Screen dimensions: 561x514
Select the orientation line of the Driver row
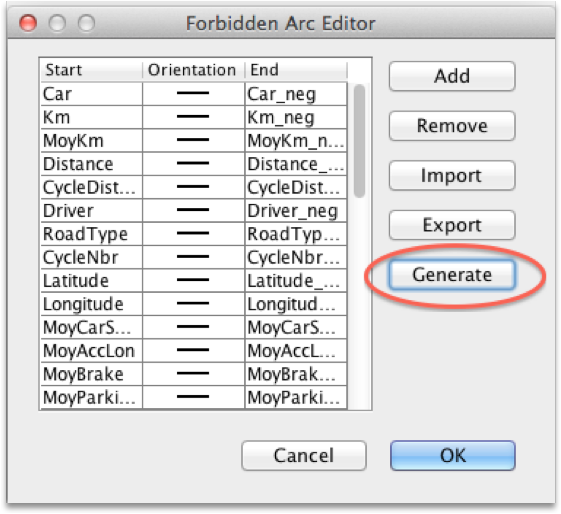[x=193, y=211]
